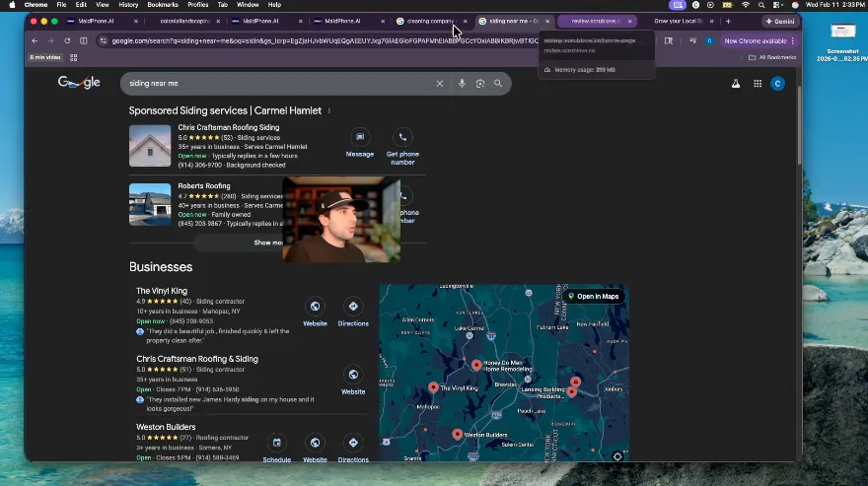The image size is (868, 486).
Task: Click the menu bar date and time
Action: tap(835, 5)
